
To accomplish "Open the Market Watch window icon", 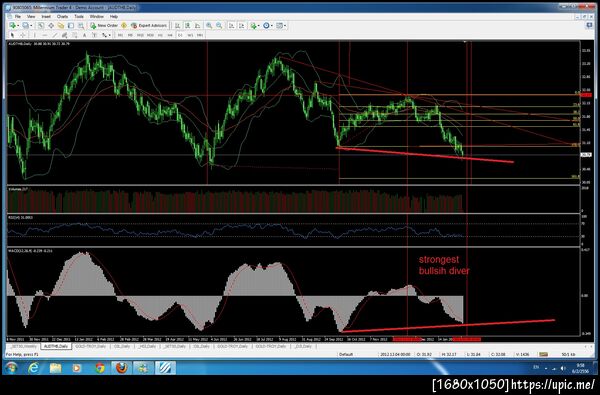I will coord(41,25).
